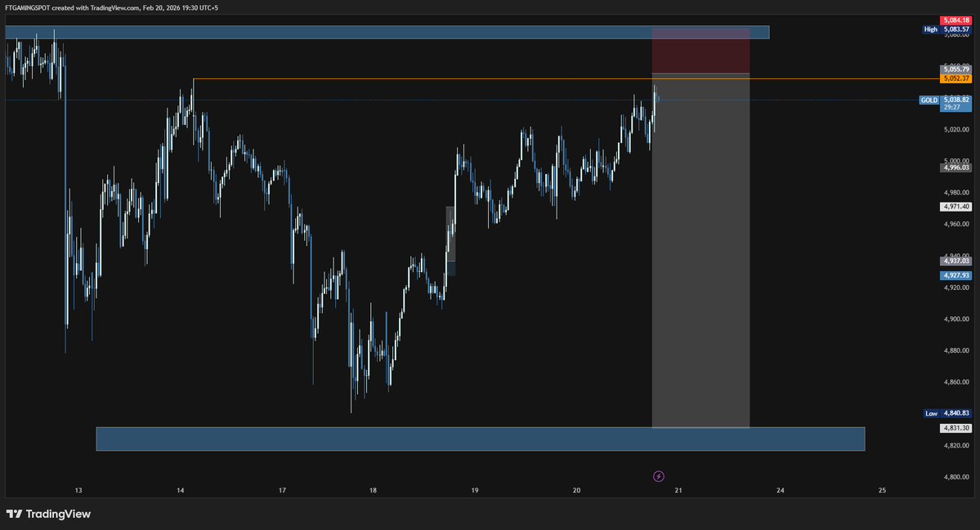Click date 24 on the time axis
This screenshot has height=530, width=980.
point(780,491)
